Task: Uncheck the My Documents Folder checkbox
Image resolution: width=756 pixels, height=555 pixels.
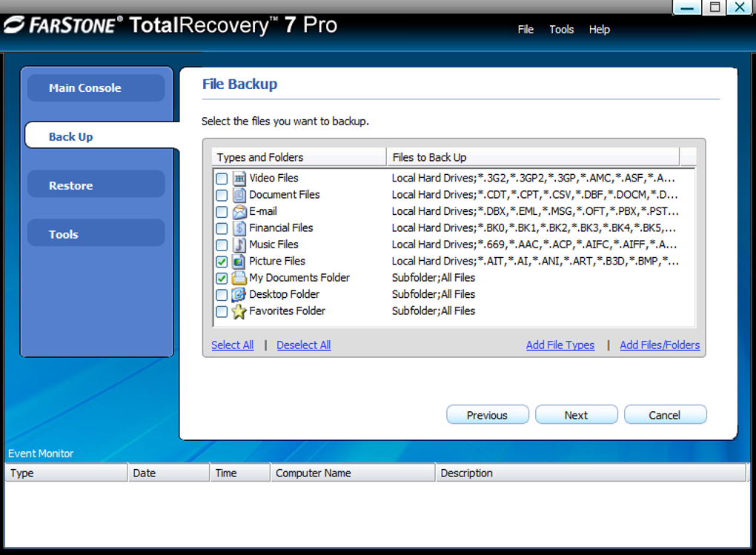Action: [x=222, y=278]
